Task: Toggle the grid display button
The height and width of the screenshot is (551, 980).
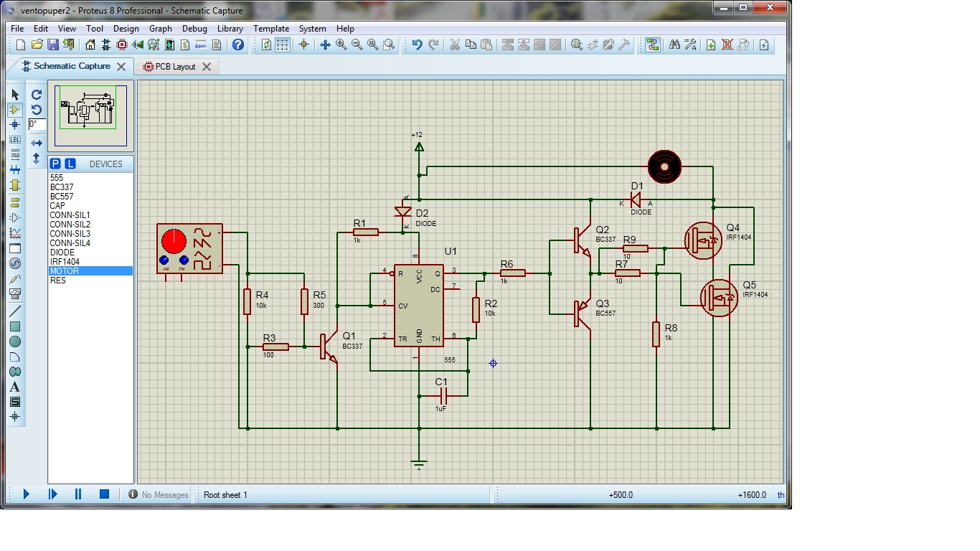Action: point(283,44)
